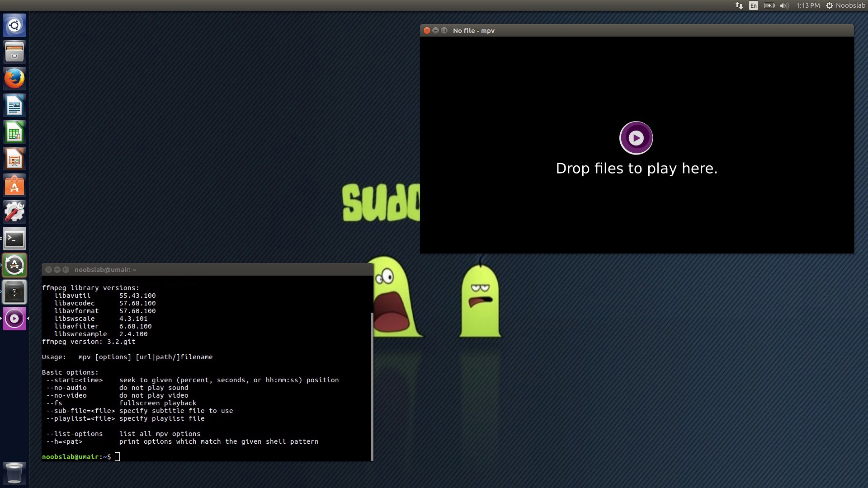This screenshot has height=488, width=868.
Task: Open LibreOffice Calc from launcher
Action: tap(14, 132)
